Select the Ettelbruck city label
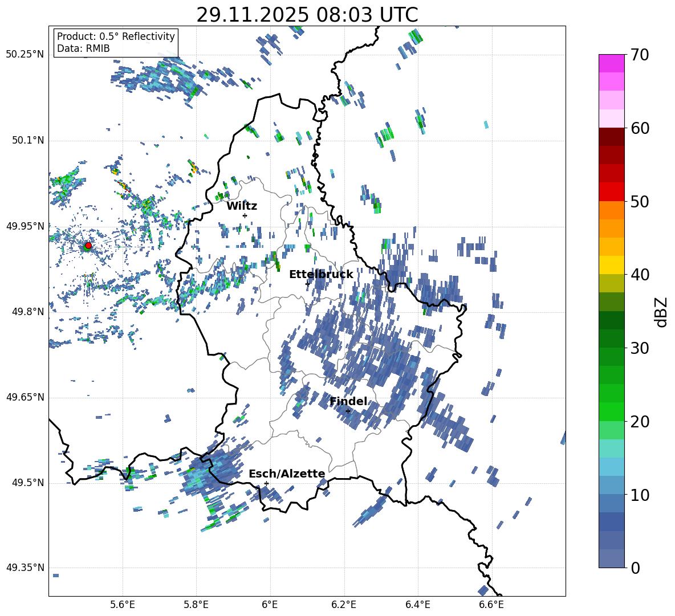675x616 pixels. tap(321, 274)
